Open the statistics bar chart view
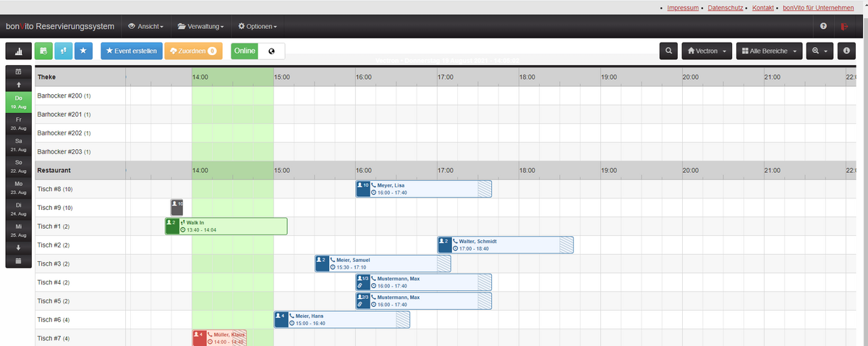Viewport: 868px width, 346px height. 18,51
